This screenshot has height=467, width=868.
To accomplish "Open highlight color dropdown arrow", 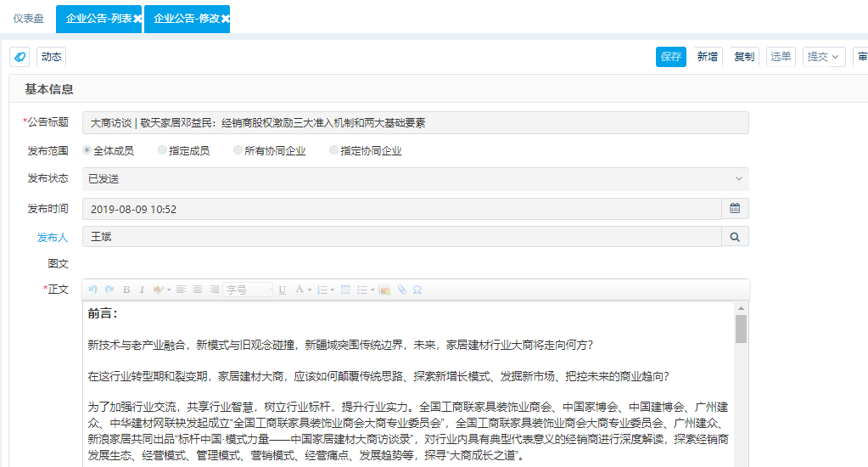I will [x=169, y=290].
